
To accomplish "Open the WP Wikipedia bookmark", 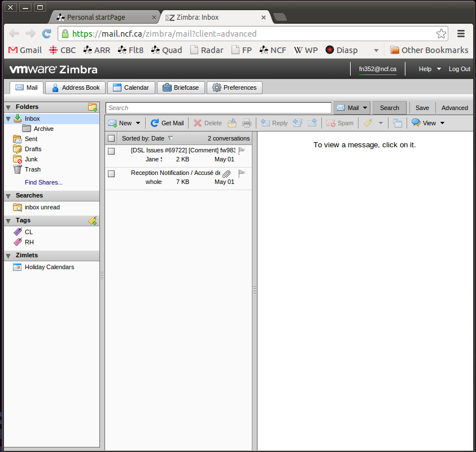I will coord(305,50).
